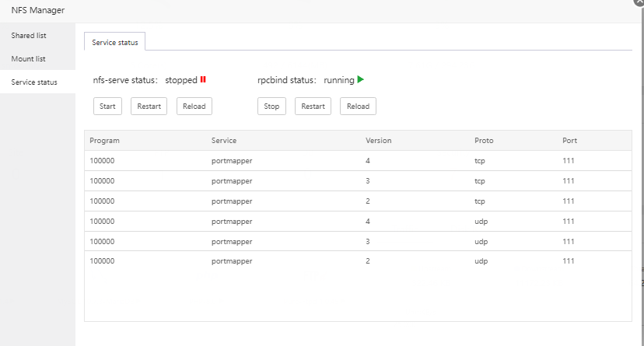
Task: Click the Proto column header
Action: [x=484, y=141]
